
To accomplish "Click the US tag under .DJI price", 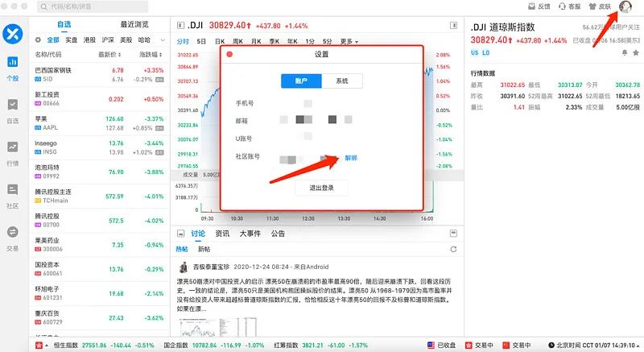I will (475, 52).
